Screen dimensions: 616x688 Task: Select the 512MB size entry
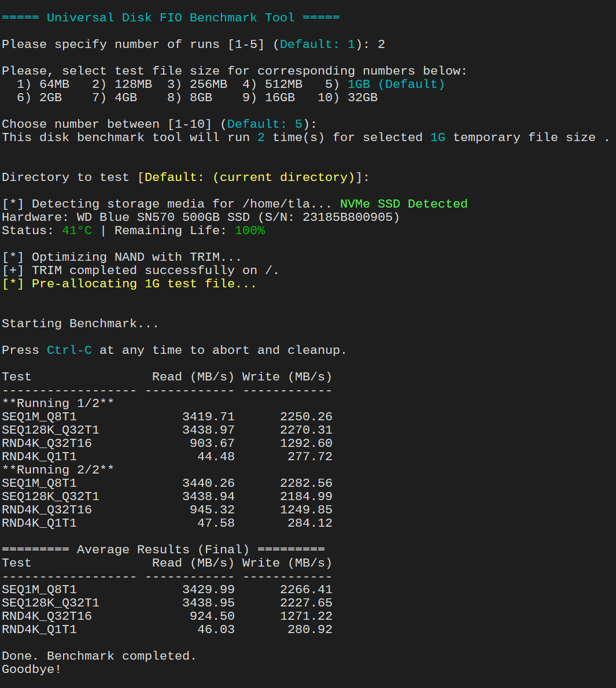[x=283, y=84]
